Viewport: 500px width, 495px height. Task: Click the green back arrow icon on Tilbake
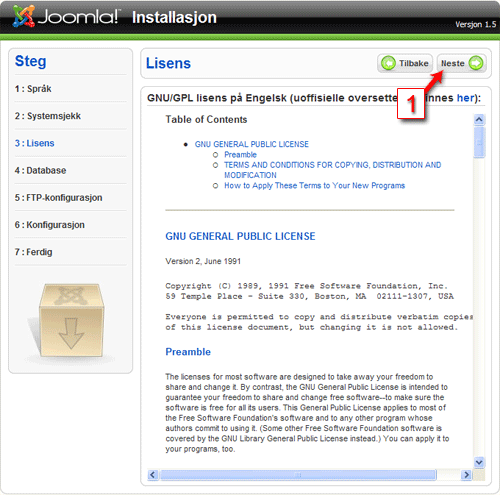388,63
